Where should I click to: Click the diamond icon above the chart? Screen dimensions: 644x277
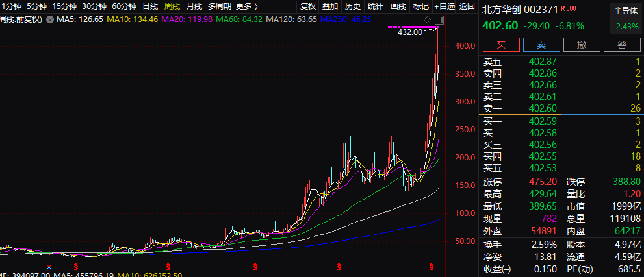click(427, 19)
